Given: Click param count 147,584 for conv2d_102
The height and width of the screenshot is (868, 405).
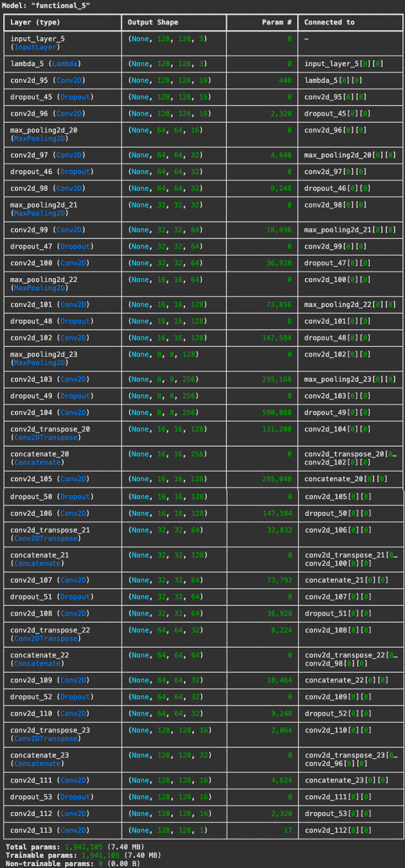Looking at the screenshot, I should pos(278,338).
